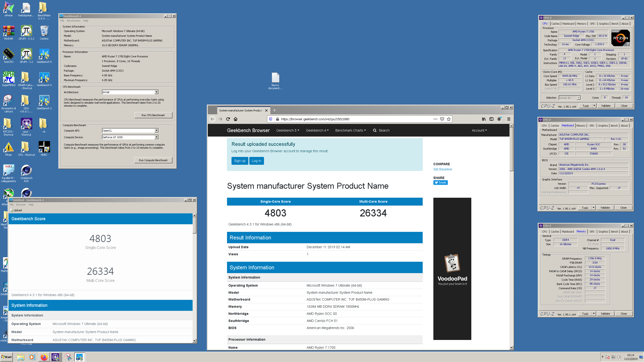Click the Sign up button
644x362 pixels.
[x=240, y=161]
